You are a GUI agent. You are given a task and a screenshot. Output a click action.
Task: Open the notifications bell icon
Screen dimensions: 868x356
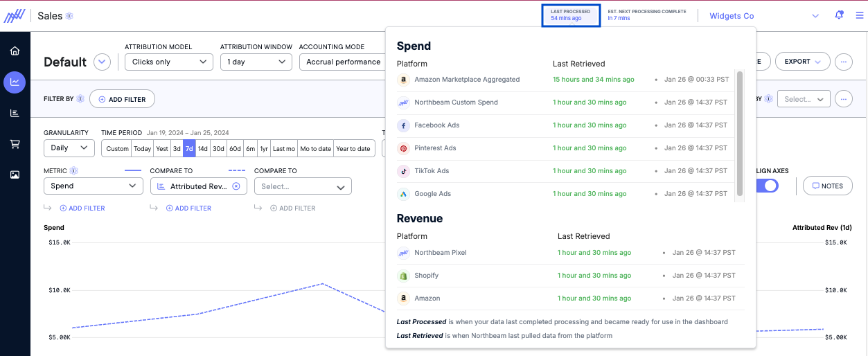840,15
